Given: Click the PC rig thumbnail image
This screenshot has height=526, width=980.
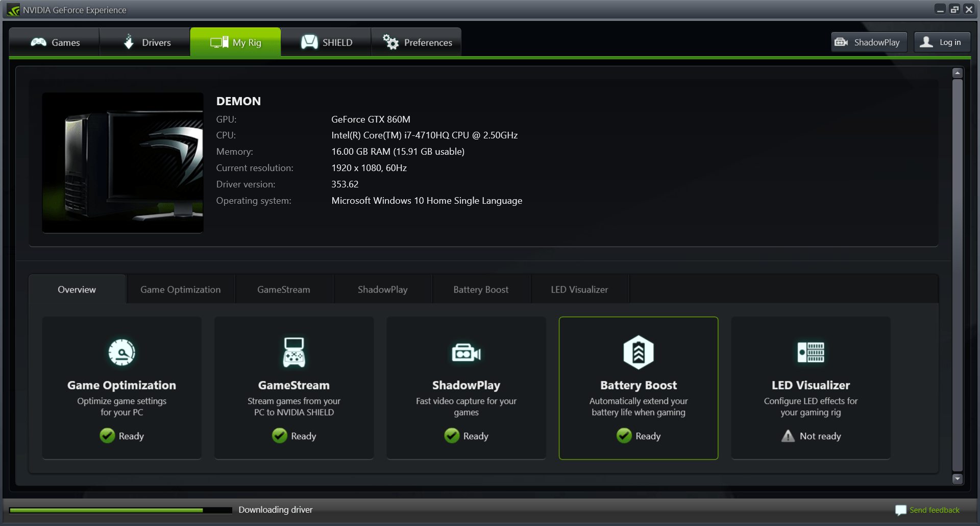Looking at the screenshot, I should tap(122, 162).
